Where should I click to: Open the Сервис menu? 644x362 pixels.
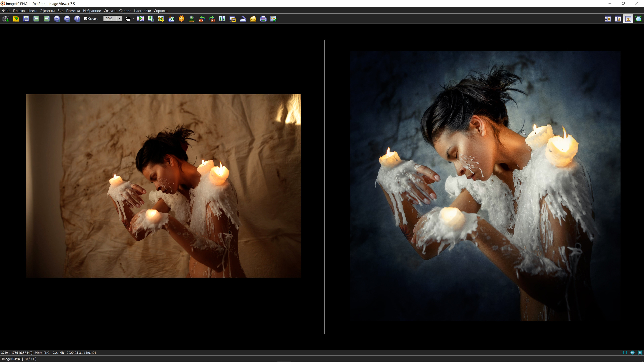(125, 11)
